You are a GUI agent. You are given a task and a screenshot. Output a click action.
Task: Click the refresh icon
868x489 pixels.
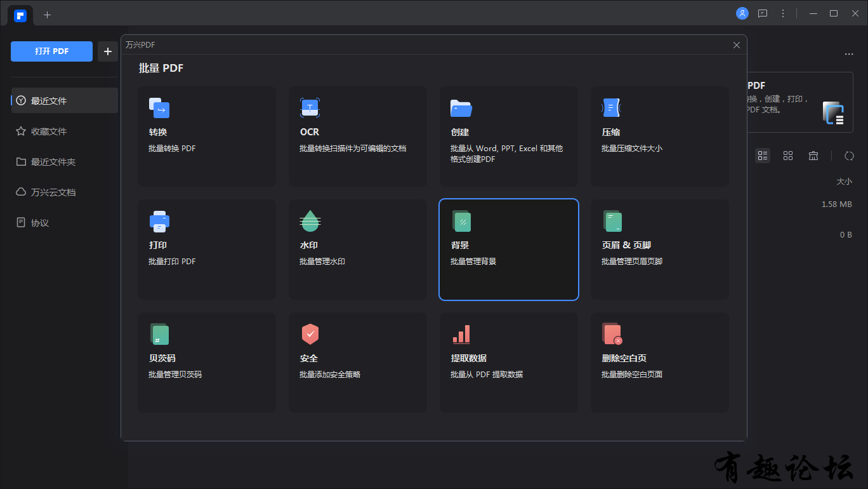[x=849, y=156]
